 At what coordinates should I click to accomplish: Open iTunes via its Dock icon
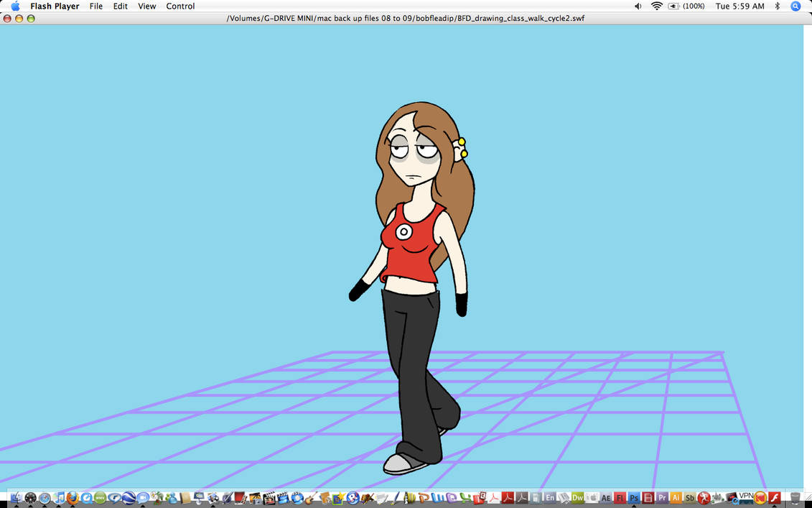(60, 497)
